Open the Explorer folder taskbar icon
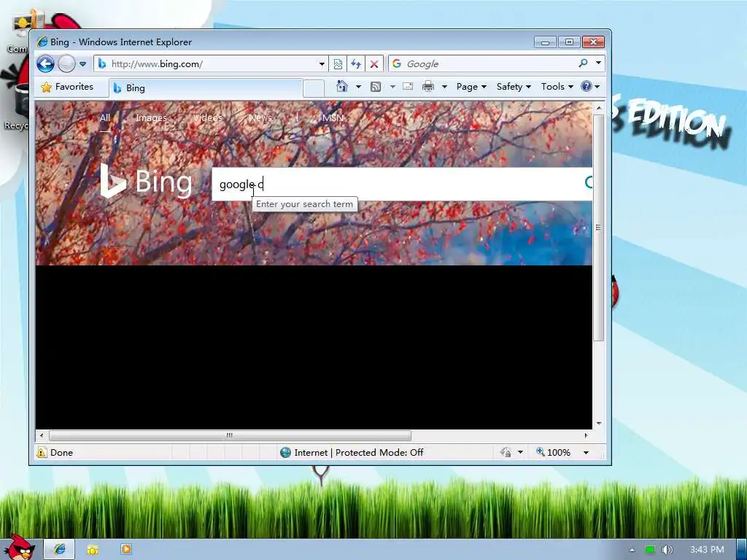Viewport: 747px width, 560px height. pos(93,550)
